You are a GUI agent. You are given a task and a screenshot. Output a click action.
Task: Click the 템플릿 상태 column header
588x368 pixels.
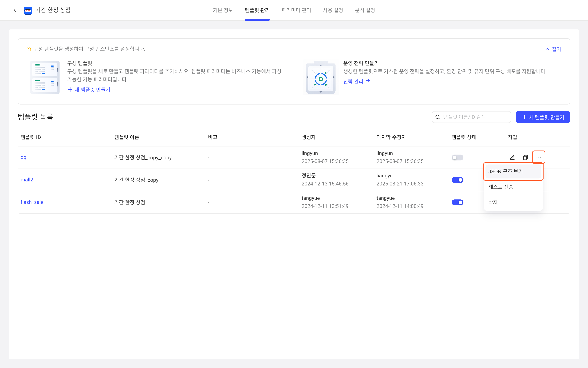pyautogui.click(x=464, y=137)
